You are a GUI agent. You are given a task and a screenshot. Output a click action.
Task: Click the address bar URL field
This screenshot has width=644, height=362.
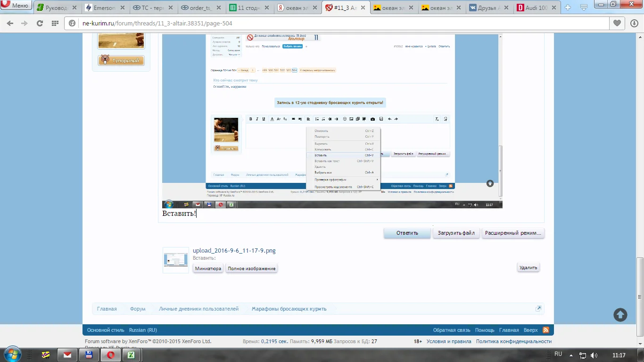[330, 24]
